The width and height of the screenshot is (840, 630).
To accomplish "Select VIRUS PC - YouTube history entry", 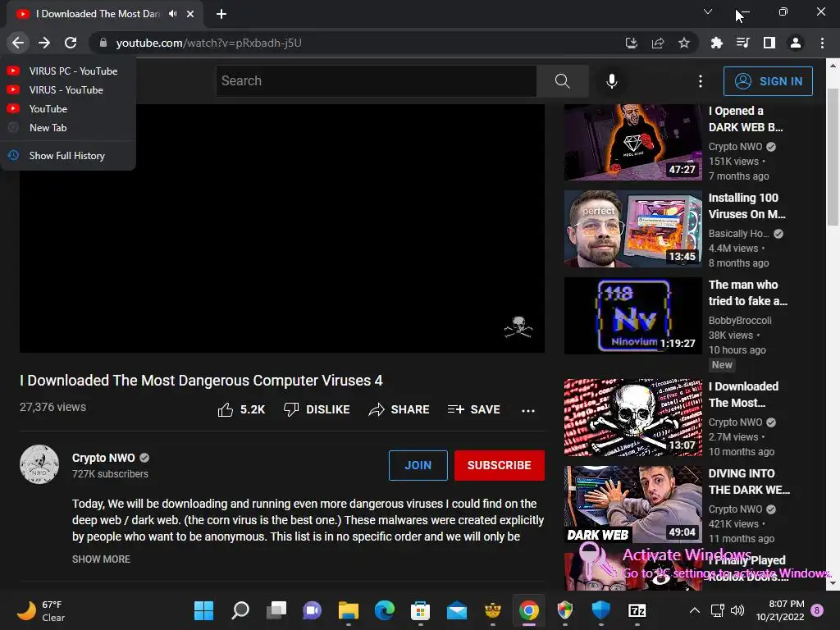I will click(67, 71).
